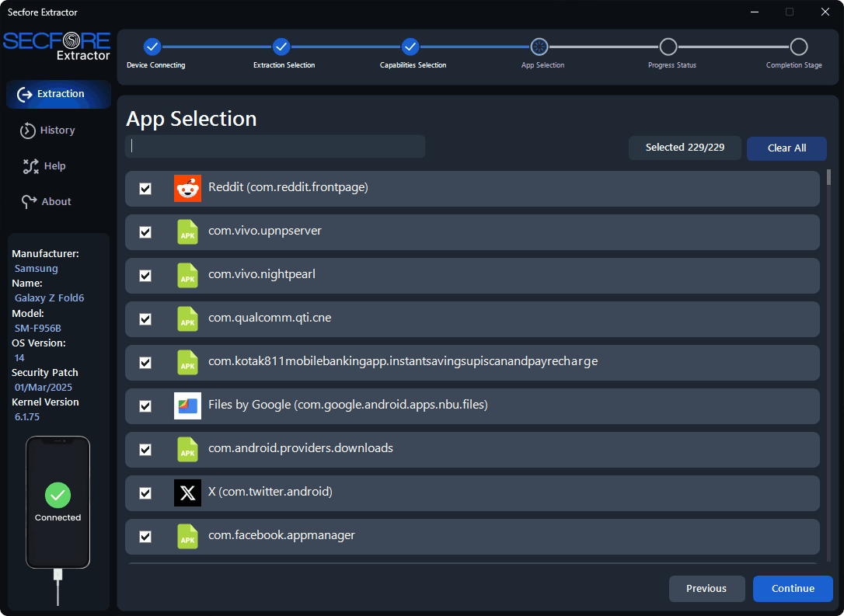Click the App Selection step indicator circle

pyautogui.click(x=539, y=47)
